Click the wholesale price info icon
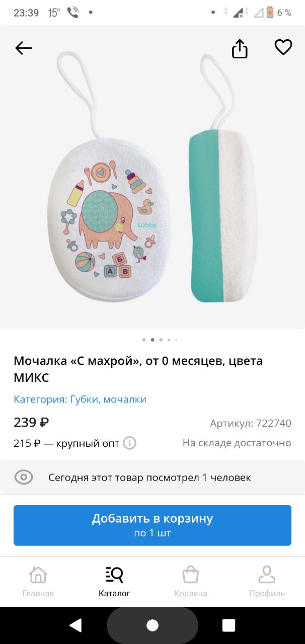The height and width of the screenshot is (644, 305). (130, 443)
